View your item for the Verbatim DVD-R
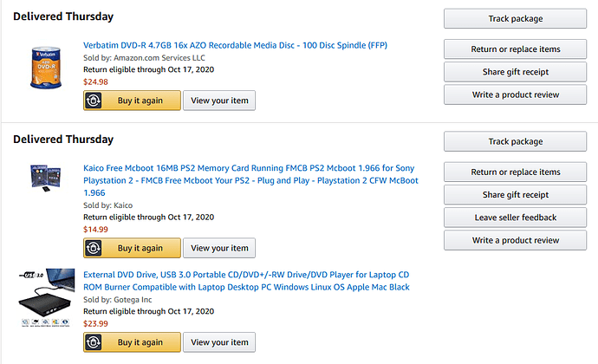The height and width of the screenshot is (364, 598). click(x=219, y=101)
